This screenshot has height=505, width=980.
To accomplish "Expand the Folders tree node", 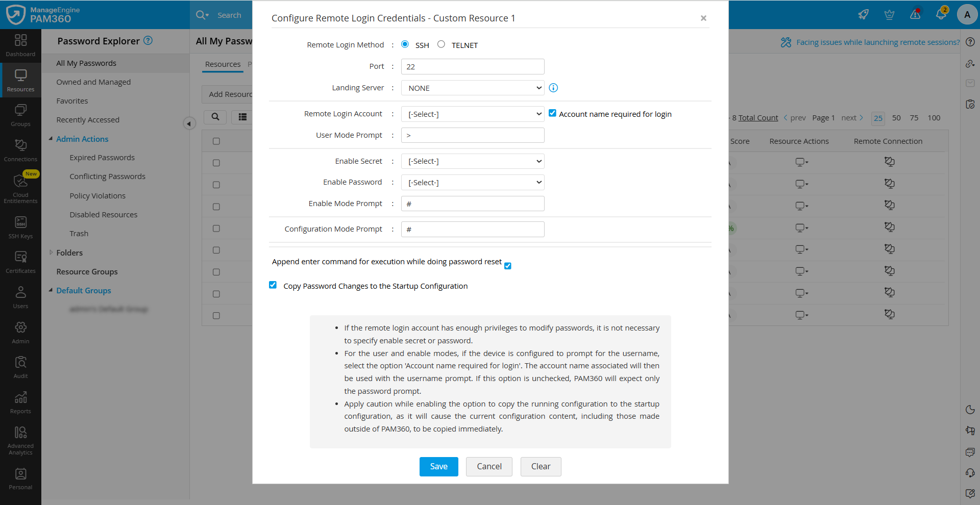I will pyautogui.click(x=51, y=252).
